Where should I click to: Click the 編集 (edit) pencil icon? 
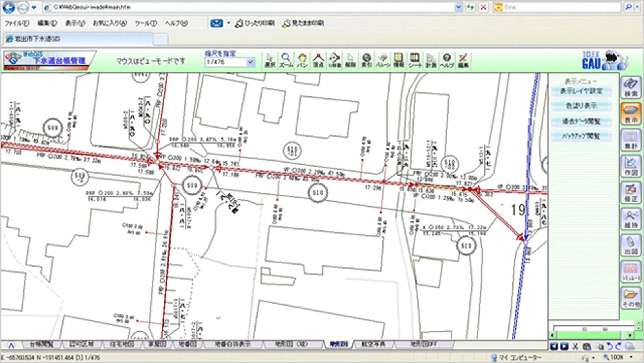point(463,60)
